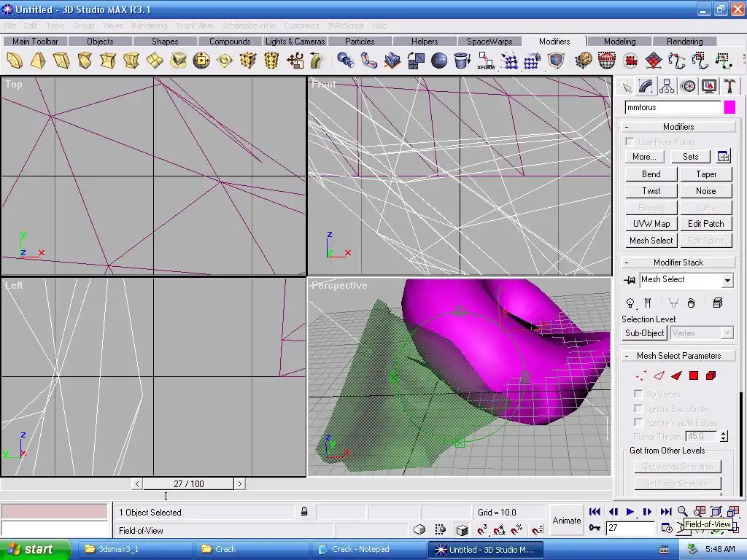Image resolution: width=747 pixels, height=560 pixels.
Task: Open the Time Configuration icon
Action: point(667,528)
